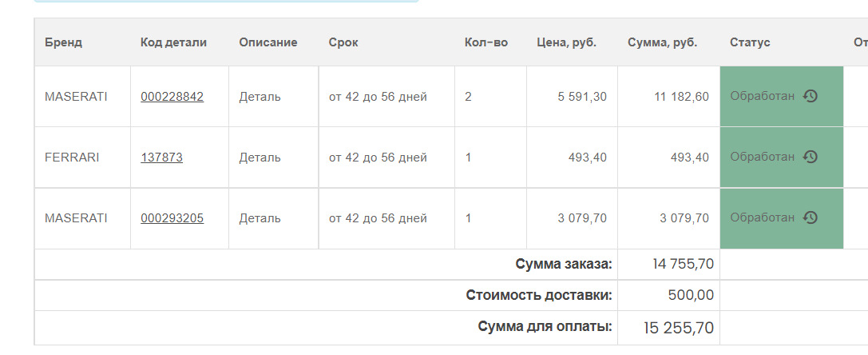
Task: Open status history for part 000228842
Action: (810, 97)
